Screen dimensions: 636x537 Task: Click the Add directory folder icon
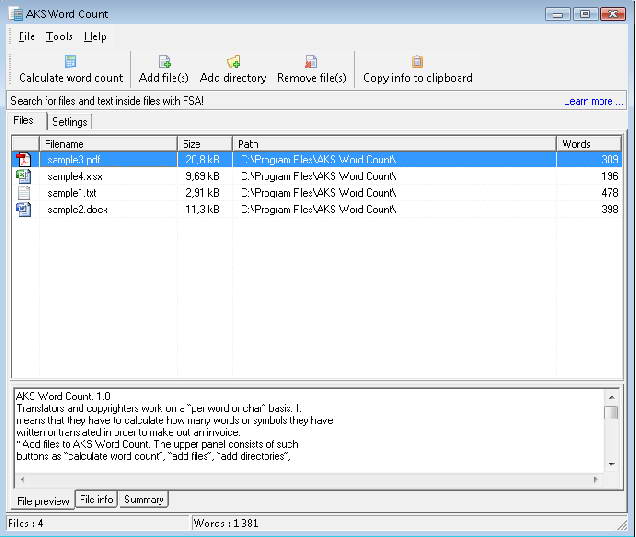[234, 62]
